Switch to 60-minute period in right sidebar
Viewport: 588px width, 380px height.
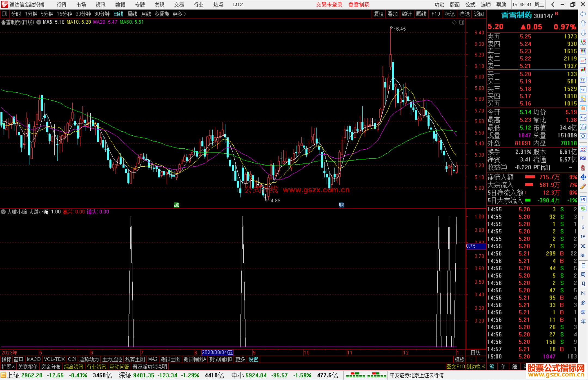coord(583,256)
